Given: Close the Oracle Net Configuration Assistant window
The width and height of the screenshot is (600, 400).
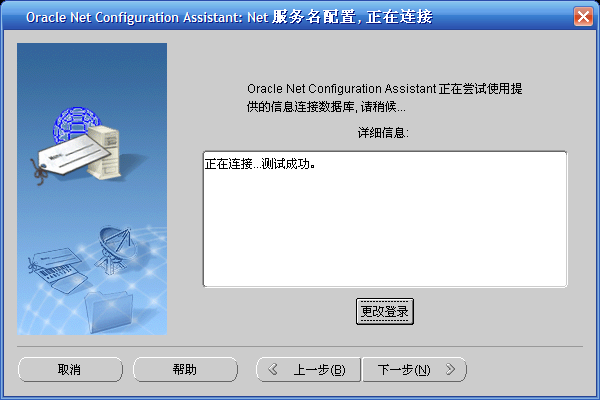Looking at the screenshot, I should (583, 16).
